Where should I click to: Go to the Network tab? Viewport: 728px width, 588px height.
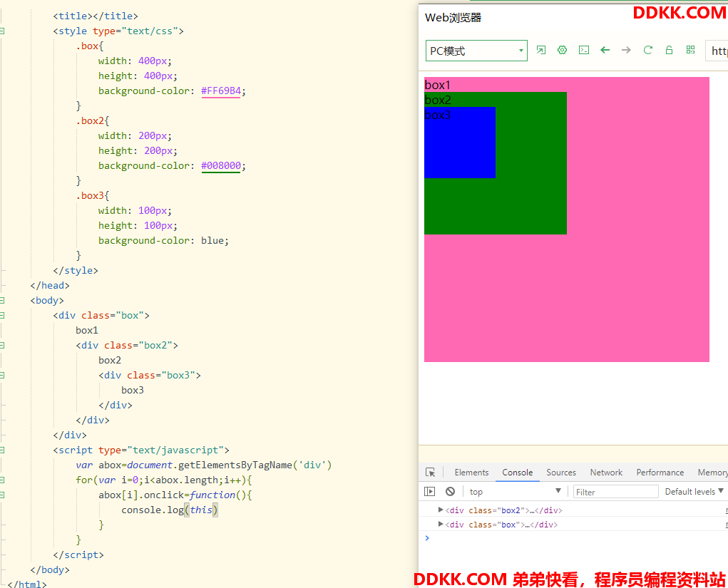click(606, 473)
